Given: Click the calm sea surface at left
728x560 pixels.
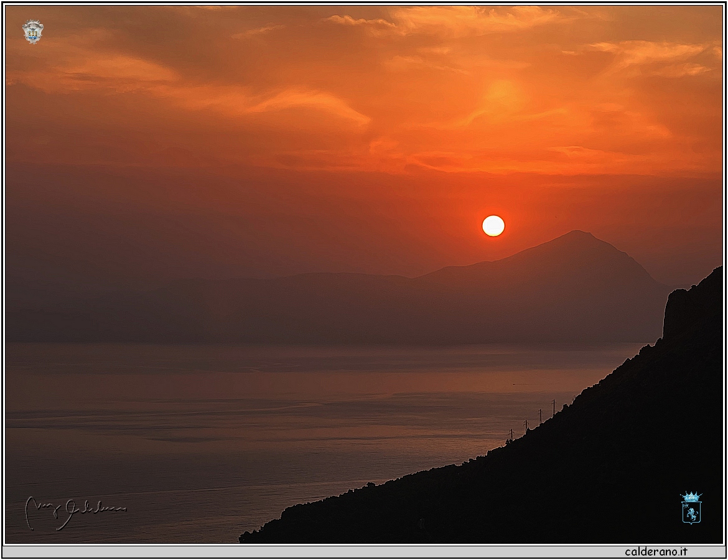Looking at the screenshot, I should click(124, 436).
